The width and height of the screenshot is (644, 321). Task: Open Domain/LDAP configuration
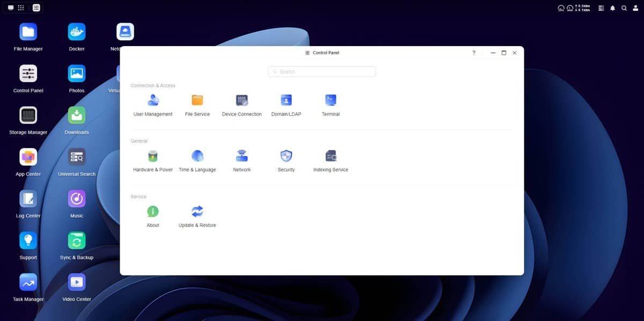coord(286,101)
